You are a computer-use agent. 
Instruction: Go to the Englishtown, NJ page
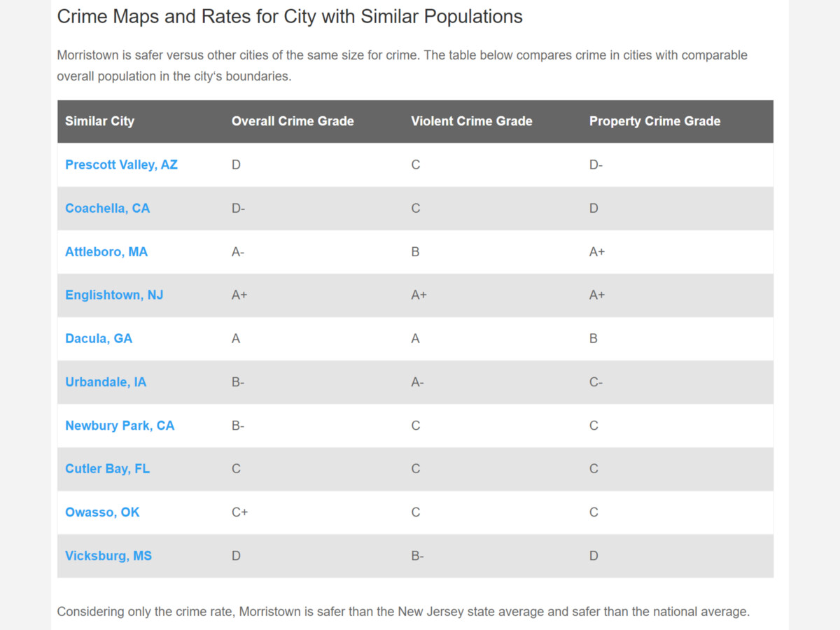click(x=114, y=295)
